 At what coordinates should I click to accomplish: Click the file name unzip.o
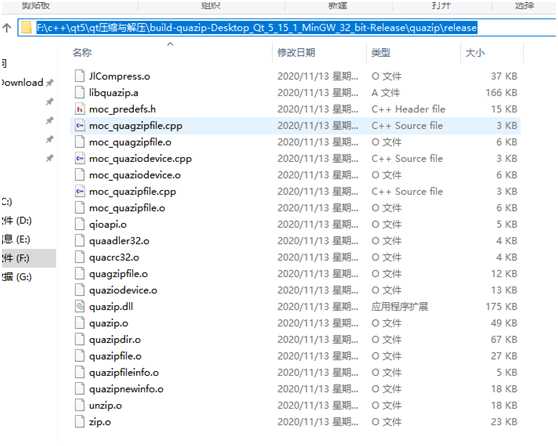point(105,405)
